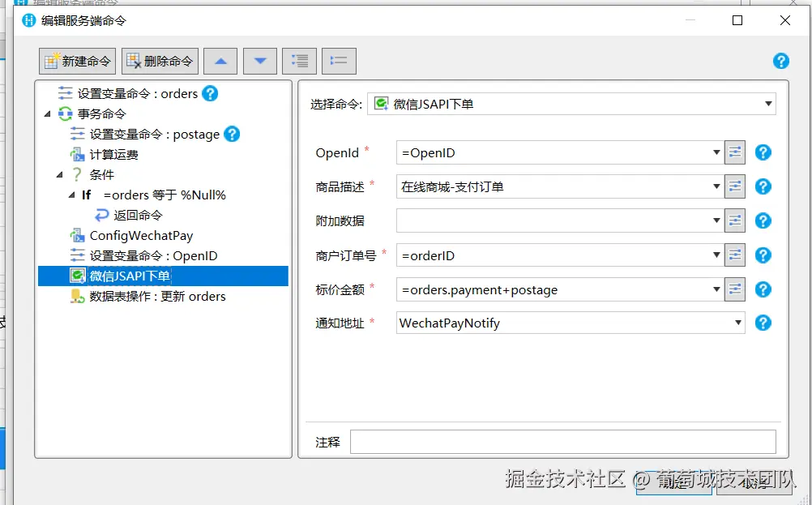The width and height of the screenshot is (812, 505).
Task: Open the top-right help icon
Action: coord(781,61)
